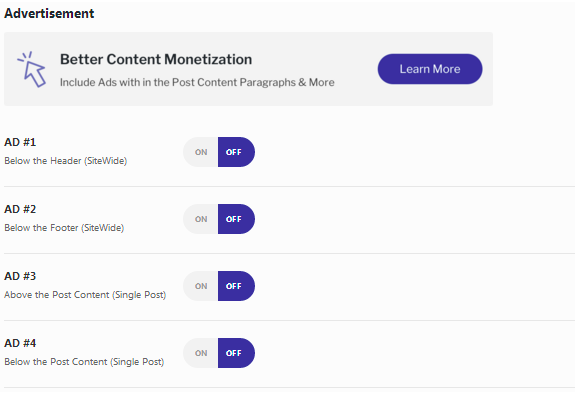The image size is (575, 393).
Task: Select the AD #1 label
Action: click(20, 142)
